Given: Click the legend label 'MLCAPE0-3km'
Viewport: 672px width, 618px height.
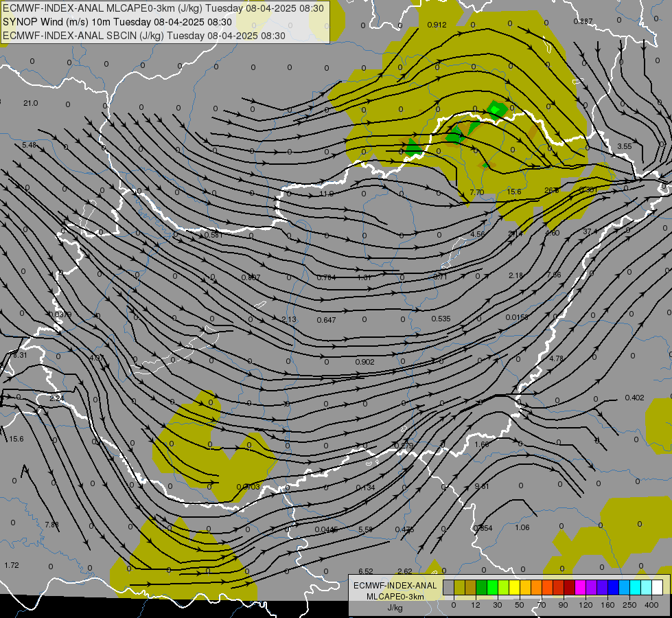Looking at the screenshot, I should pyautogui.click(x=395, y=597).
